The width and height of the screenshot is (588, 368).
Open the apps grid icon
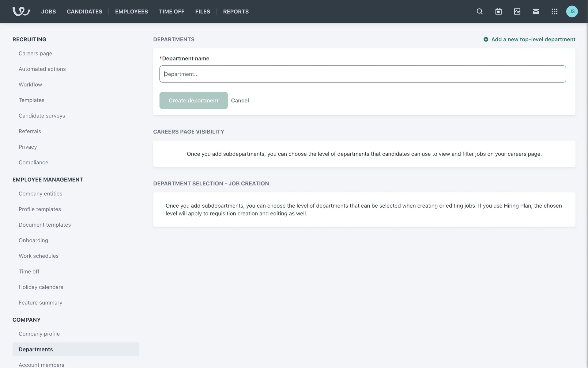click(554, 11)
